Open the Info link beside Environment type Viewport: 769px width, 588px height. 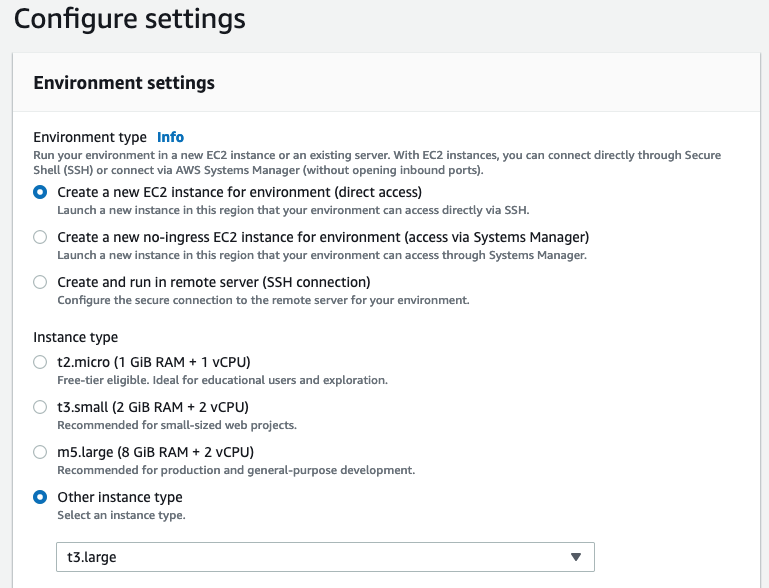(170, 137)
